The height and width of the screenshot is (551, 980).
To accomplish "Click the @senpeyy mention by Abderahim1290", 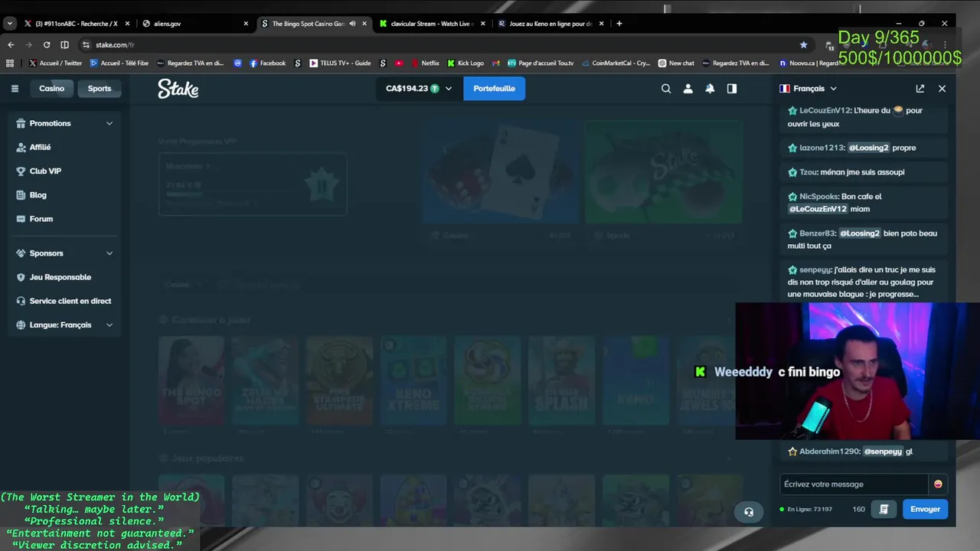I will point(883,452).
